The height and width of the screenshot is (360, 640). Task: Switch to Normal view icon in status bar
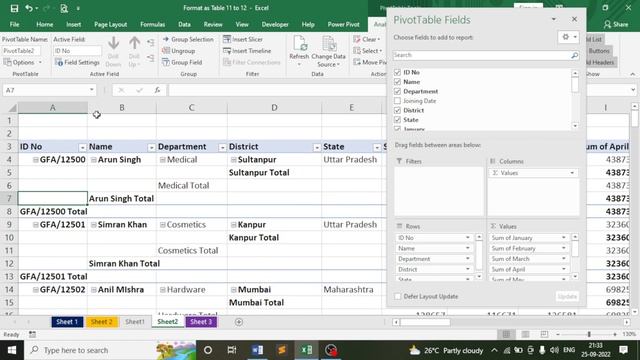[x=506, y=334]
